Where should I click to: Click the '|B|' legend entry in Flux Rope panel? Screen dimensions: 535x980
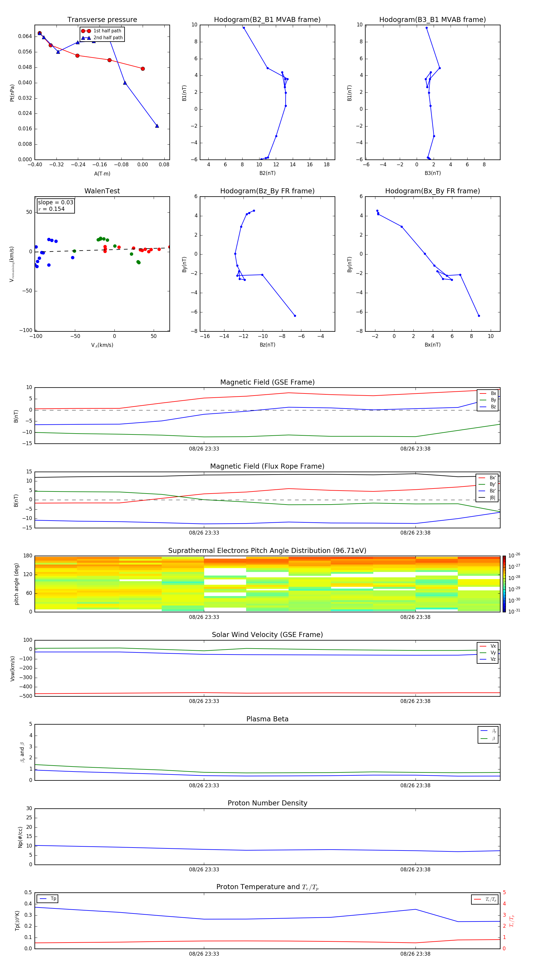coord(487,498)
